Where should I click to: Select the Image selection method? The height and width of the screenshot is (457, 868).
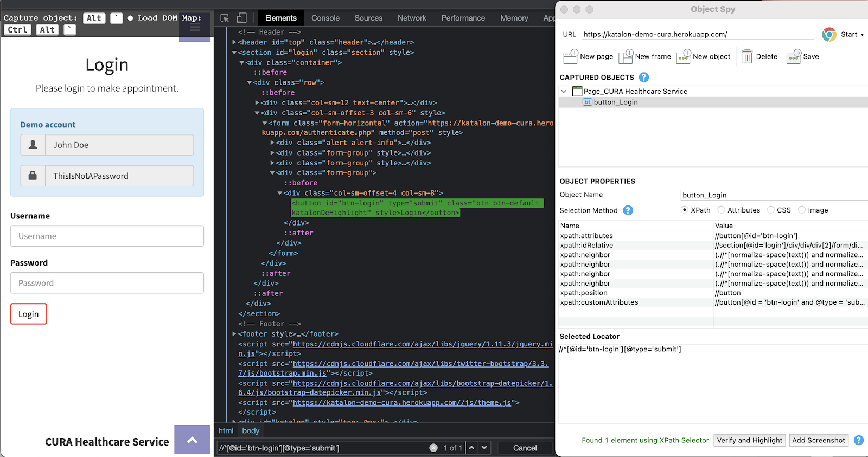tap(801, 210)
